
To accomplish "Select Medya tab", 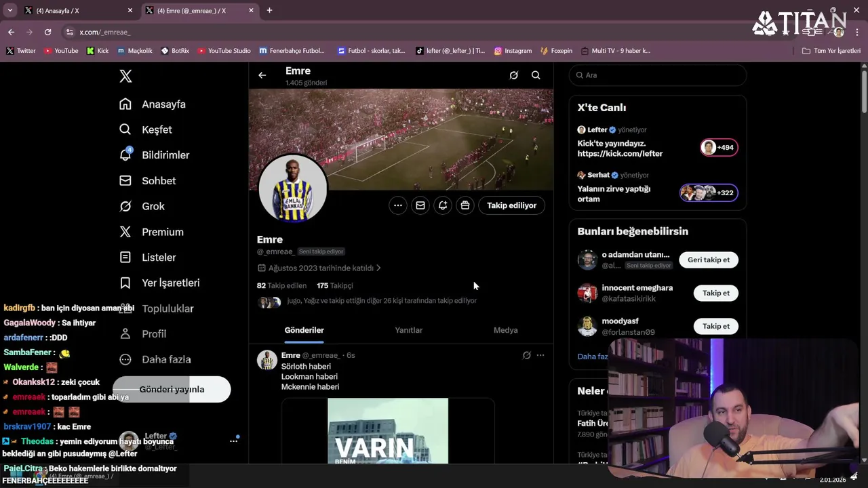I will click(x=505, y=331).
